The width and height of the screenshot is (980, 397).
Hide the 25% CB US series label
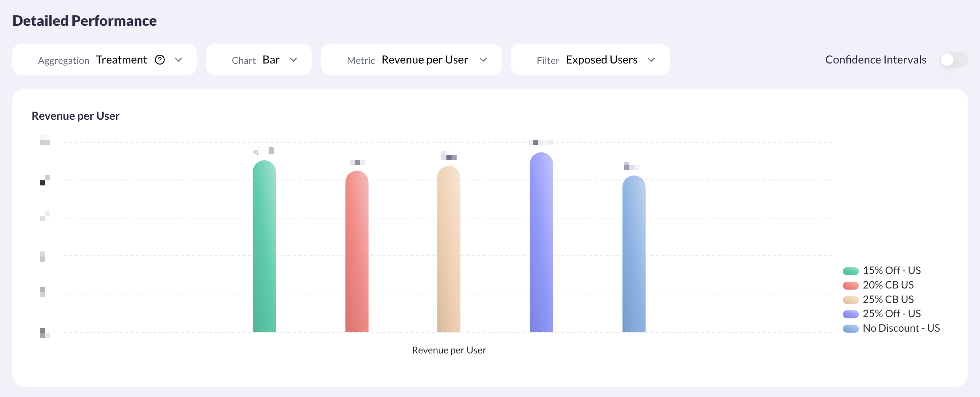point(888,299)
